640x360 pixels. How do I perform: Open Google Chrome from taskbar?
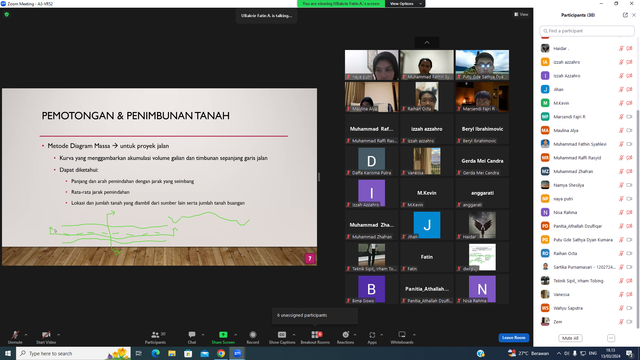(221, 353)
